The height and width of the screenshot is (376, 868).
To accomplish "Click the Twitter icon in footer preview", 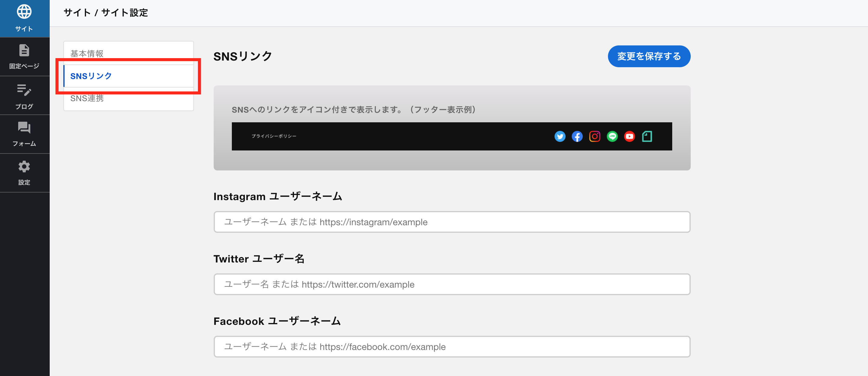I will click(x=560, y=136).
